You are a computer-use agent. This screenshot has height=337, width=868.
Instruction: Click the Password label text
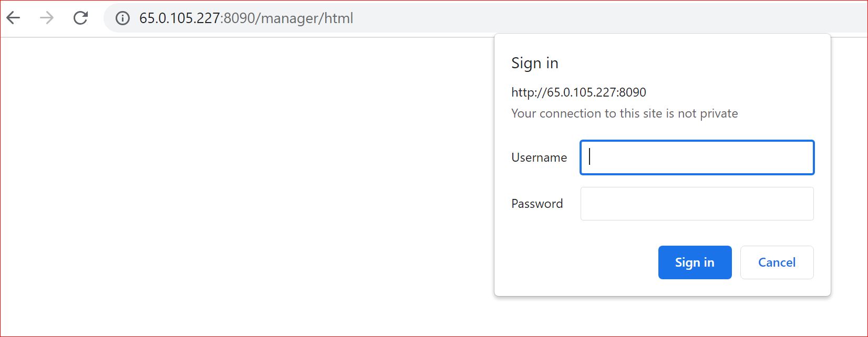tap(537, 204)
